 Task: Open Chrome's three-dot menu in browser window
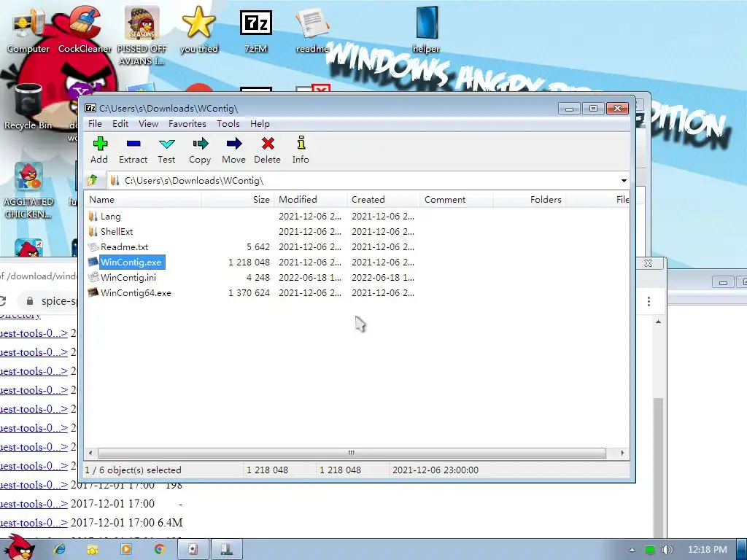click(x=649, y=301)
